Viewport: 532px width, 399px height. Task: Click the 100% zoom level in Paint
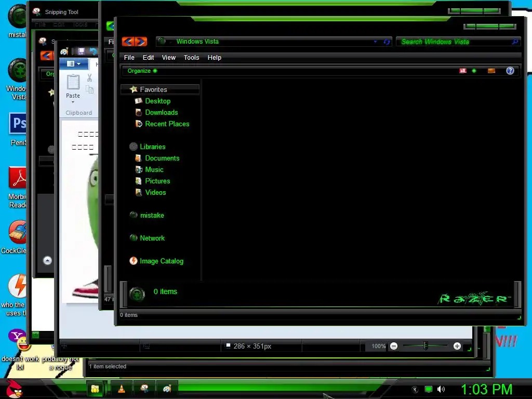(x=378, y=346)
